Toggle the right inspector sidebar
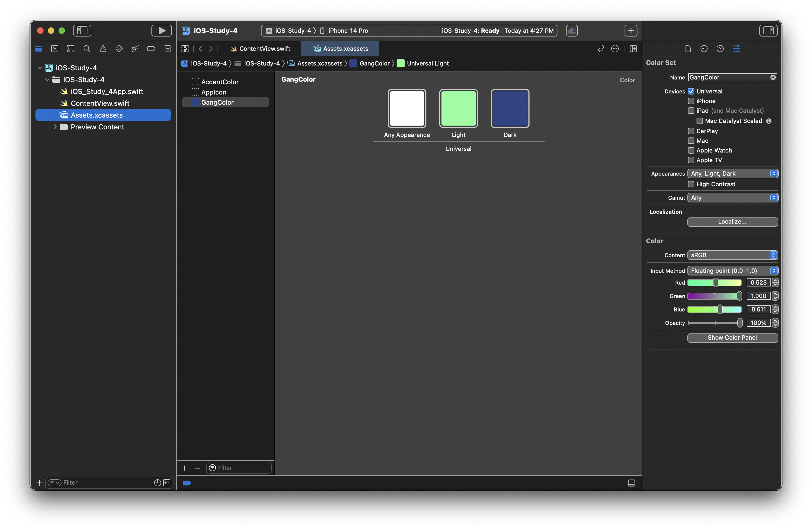 point(768,30)
